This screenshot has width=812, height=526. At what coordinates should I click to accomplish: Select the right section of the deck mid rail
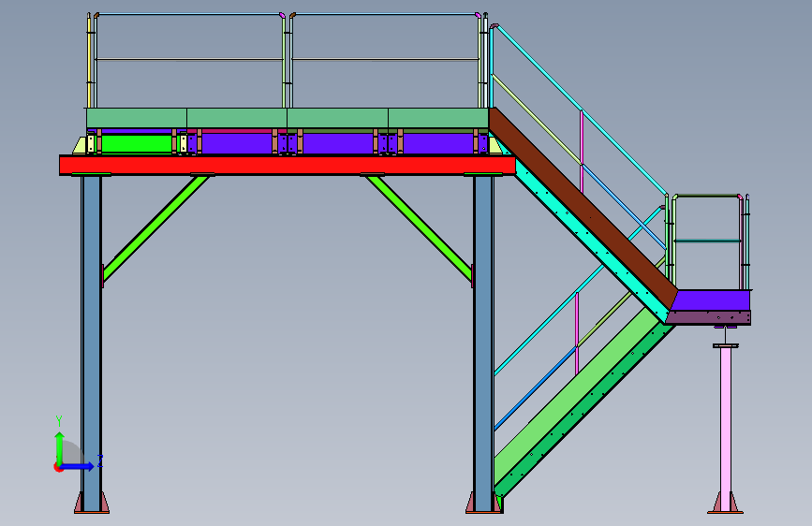tap(385, 59)
